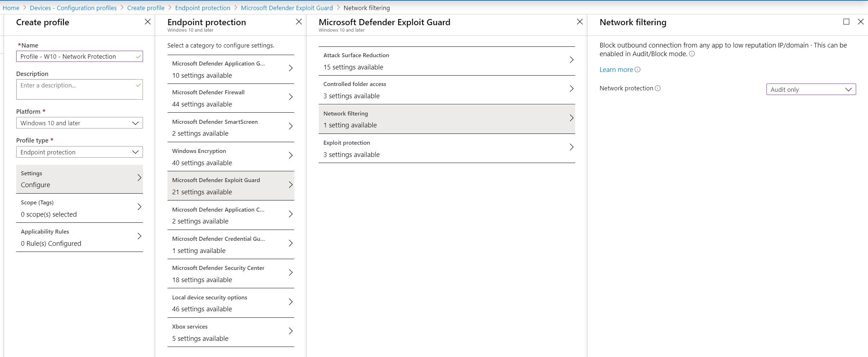Open Attack Surface Reduction settings

point(447,61)
